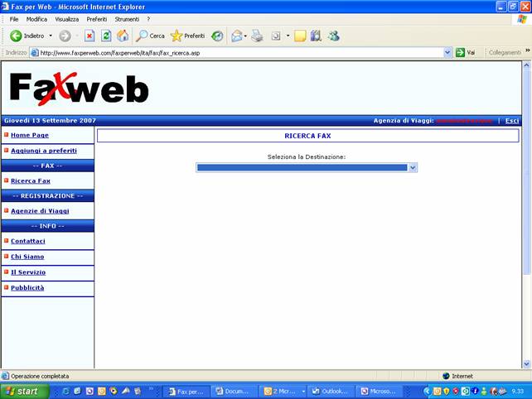Click the Indietro back arrow icon
The height and width of the screenshot is (399, 532).
point(16,36)
